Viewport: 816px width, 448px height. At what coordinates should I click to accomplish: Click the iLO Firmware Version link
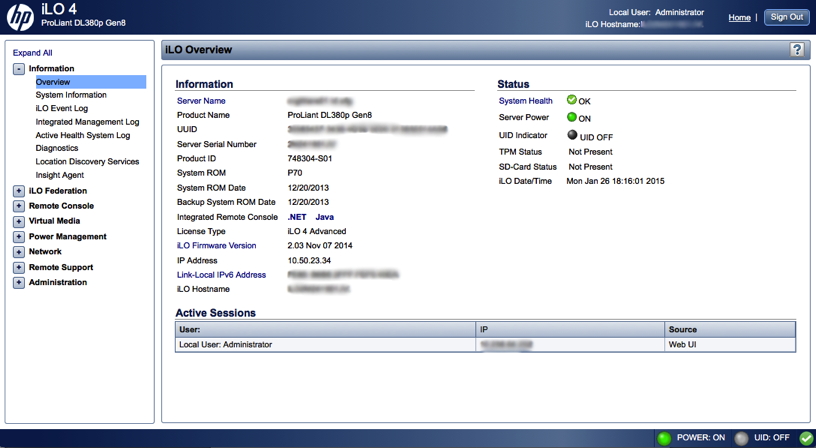coord(216,246)
